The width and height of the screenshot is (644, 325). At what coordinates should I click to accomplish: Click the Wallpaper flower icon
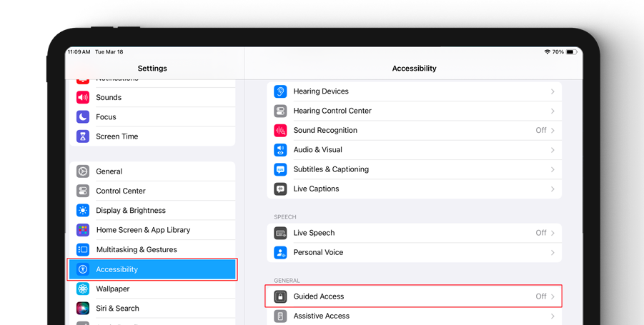pyautogui.click(x=83, y=289)
